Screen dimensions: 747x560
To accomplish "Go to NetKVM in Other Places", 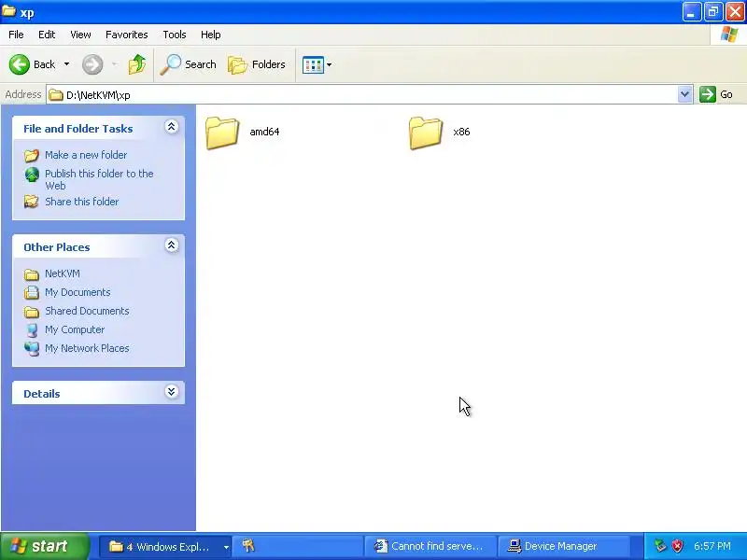I will pyautogui.click(x=63, y=273).
